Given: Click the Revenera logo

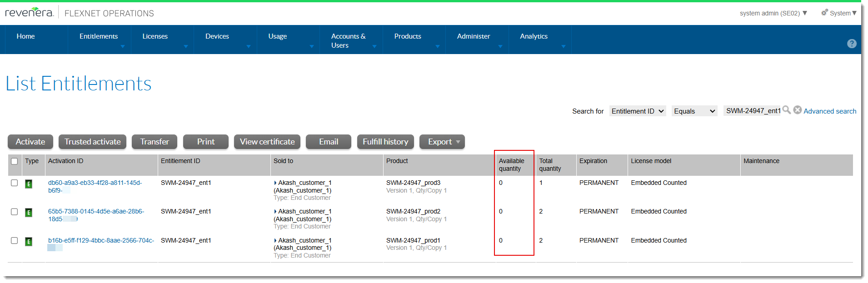Looking at the screenshot, I should tap(29, 13).
